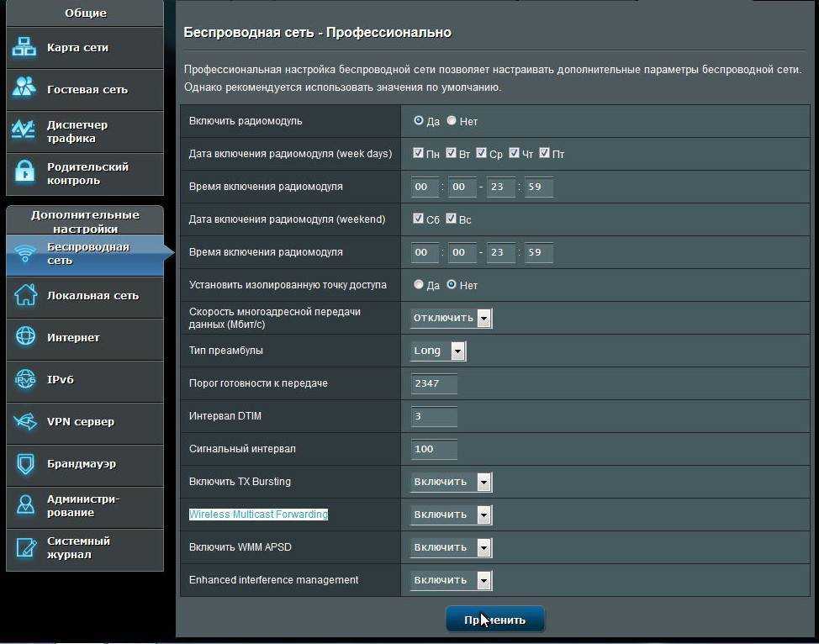Open the WMM APSD dropdown
The image size is (819, 644).
[452, 547]
